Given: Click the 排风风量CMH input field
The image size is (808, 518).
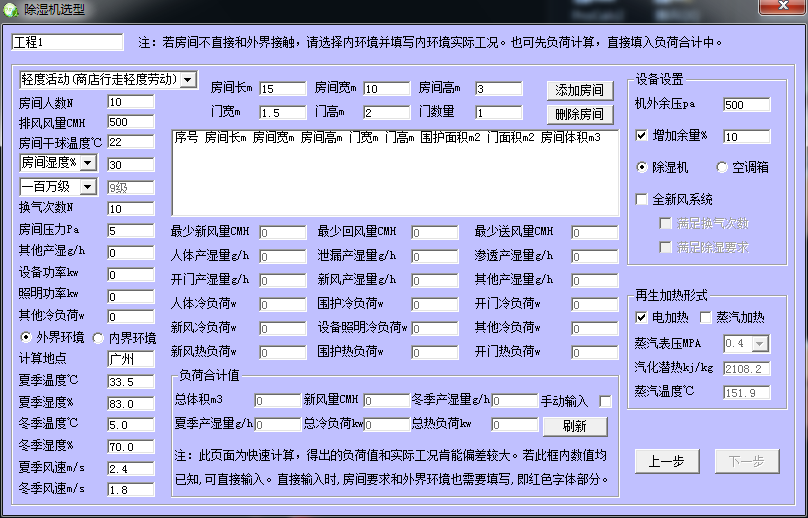Looking at the screenshot, I should [131, 122].
